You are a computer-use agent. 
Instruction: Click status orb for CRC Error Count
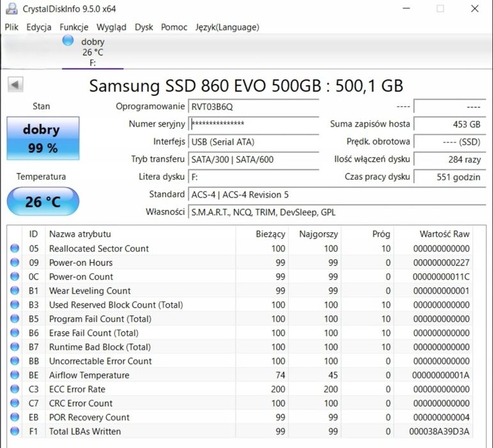[15, 403]
